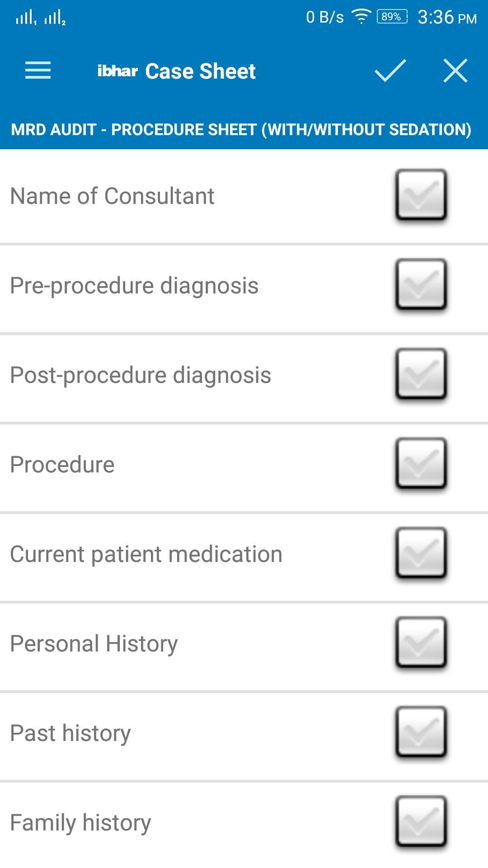Viewport: 488px width, 868px height.
Task: Select the MRD Audit Procedure Sheet header
Action: coord(241,130)
